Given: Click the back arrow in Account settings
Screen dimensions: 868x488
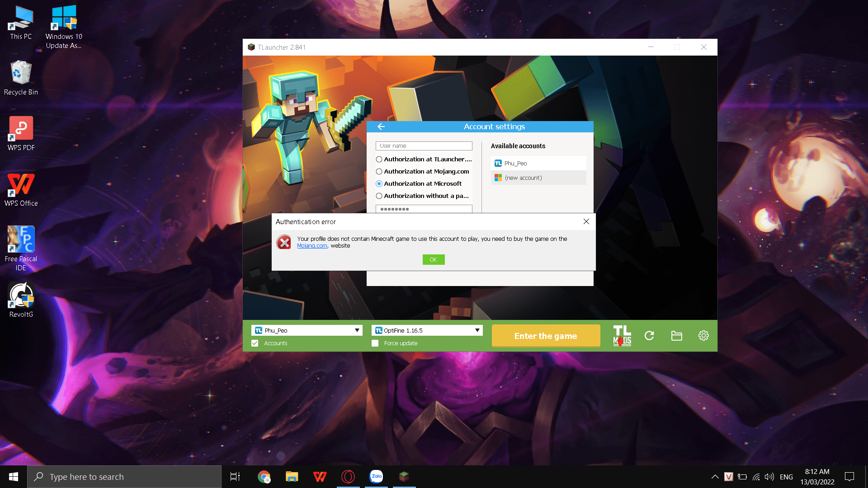Looking at the screenshot, I should (x=381, y=127).
